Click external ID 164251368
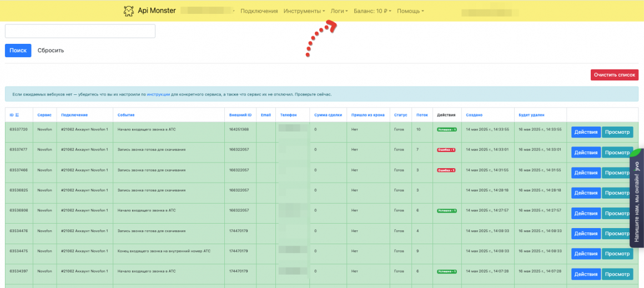This screenshot has width=644, height=288. click(239, 129)
